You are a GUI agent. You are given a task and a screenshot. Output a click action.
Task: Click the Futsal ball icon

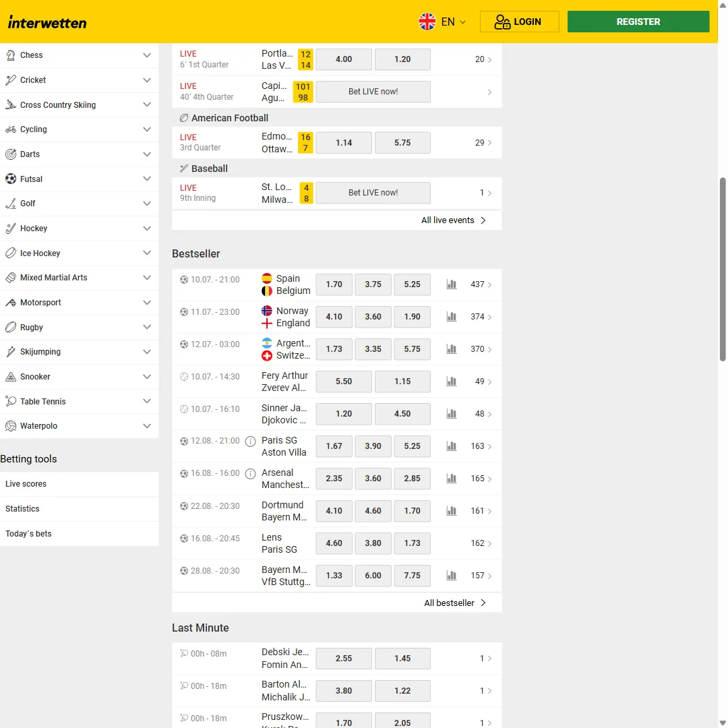pos(11,179)
